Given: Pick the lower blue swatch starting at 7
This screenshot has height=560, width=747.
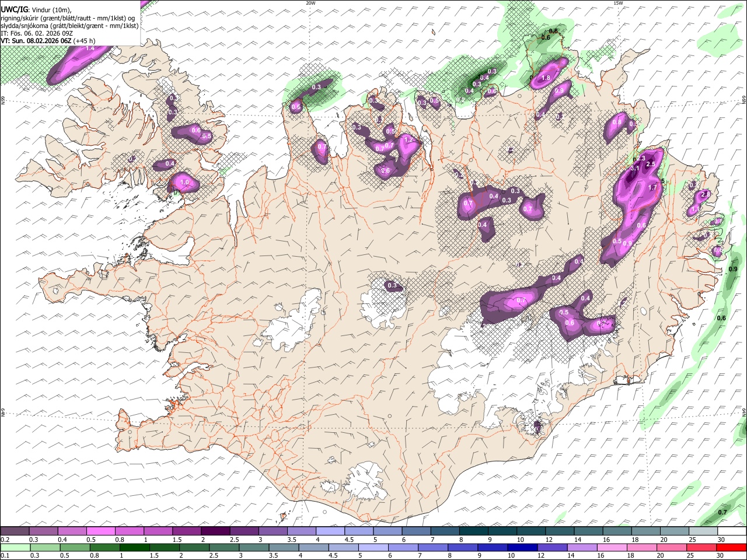Looking at the screenshot, I should point(433,547).
